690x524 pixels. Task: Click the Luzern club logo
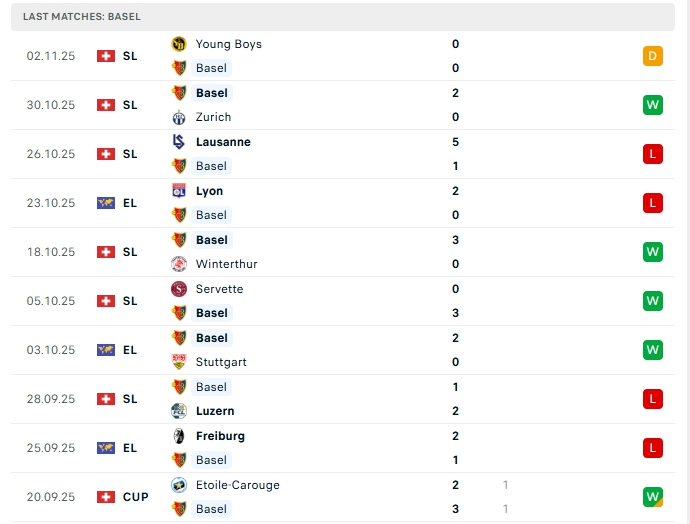179,411
